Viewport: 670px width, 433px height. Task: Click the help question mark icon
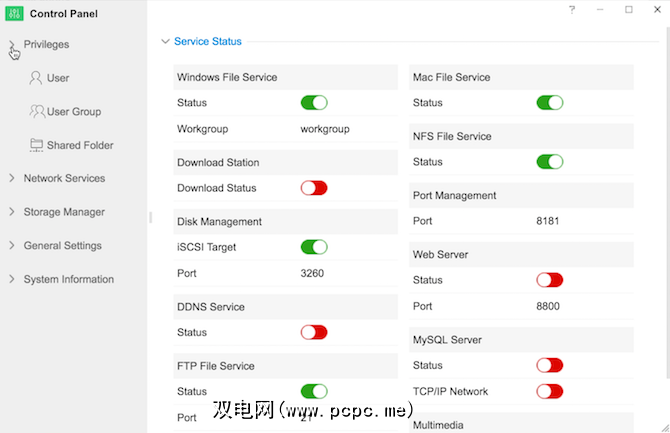(572, 10)
